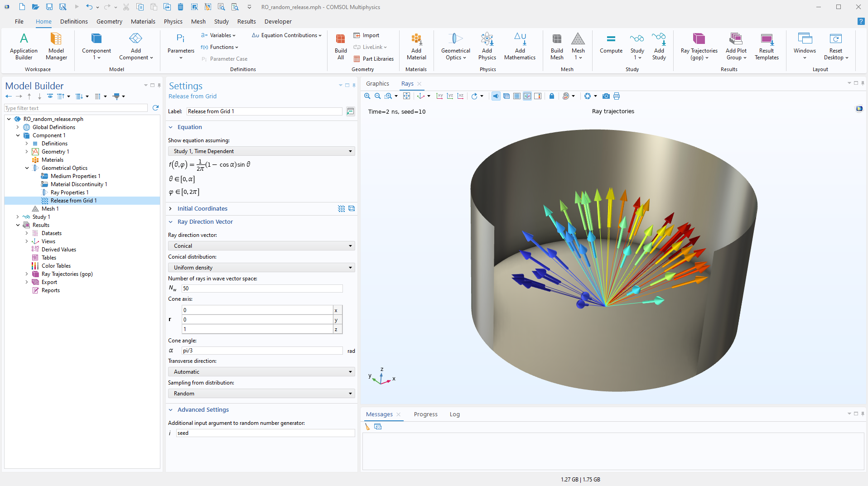Switch to the Progress tab

pyautogui.click(x=425, y=414)
